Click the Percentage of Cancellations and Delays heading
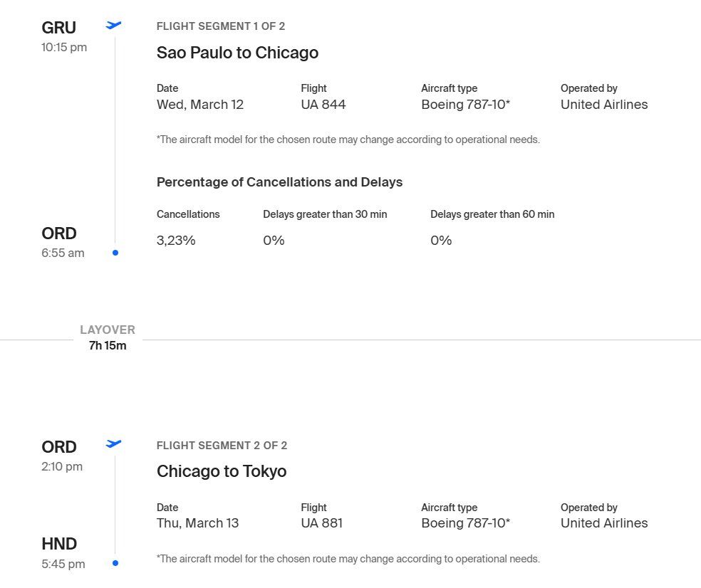 (279, 182)
